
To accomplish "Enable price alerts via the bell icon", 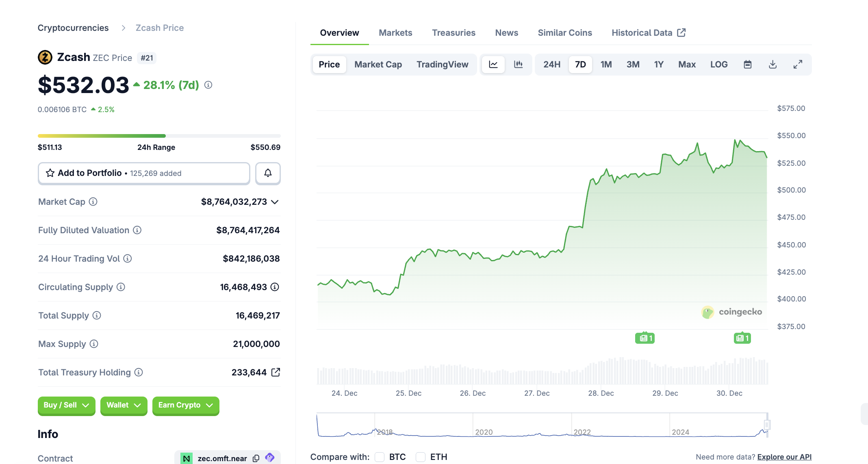I will (x=267, y=173).
